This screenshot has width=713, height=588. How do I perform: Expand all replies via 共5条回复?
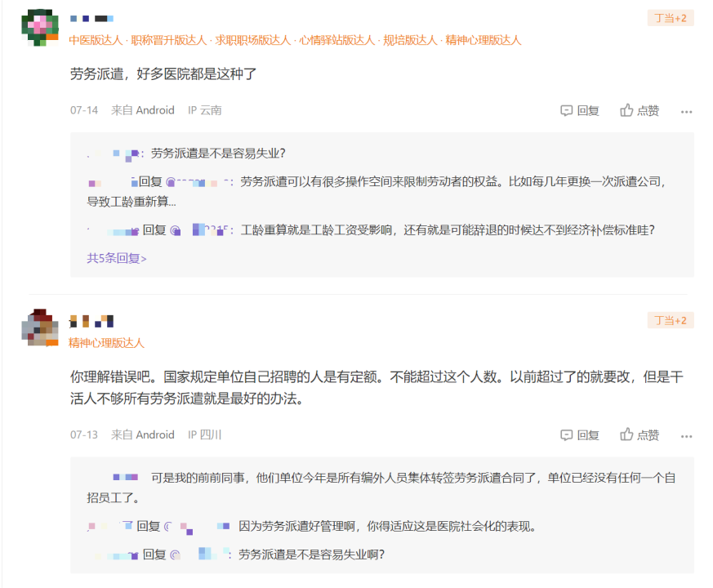tap(117, 258)
